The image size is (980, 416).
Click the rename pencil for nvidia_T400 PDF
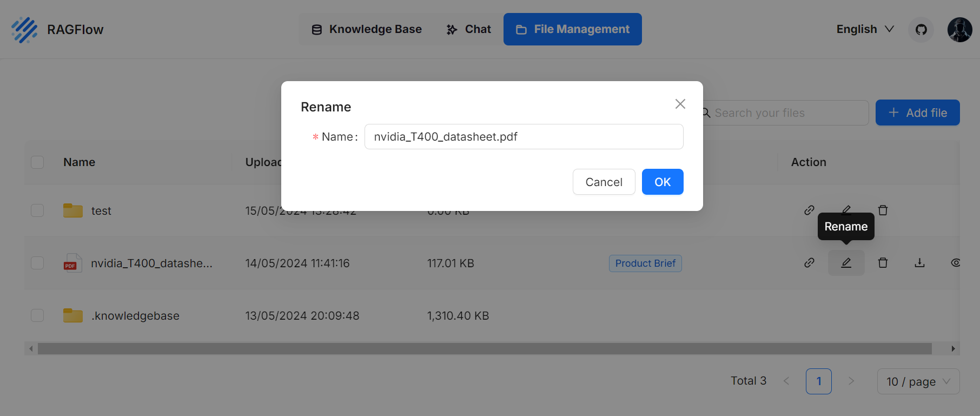pos(846,263)
